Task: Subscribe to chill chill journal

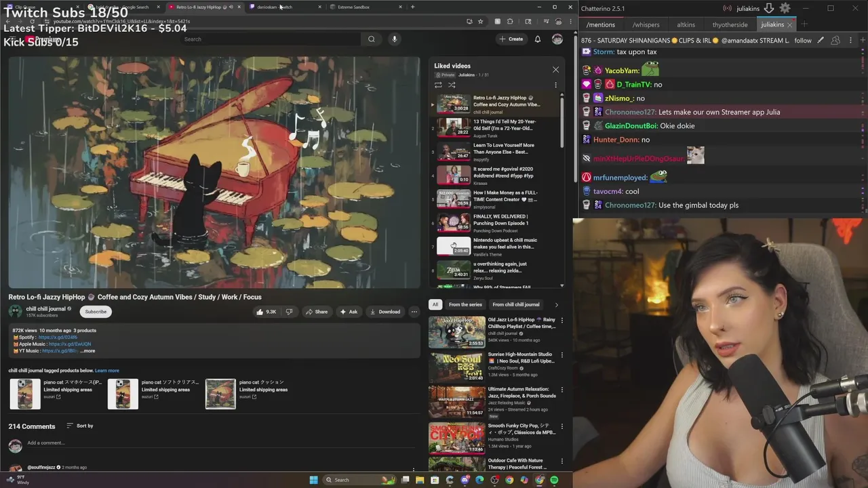Action: (96, 312)
